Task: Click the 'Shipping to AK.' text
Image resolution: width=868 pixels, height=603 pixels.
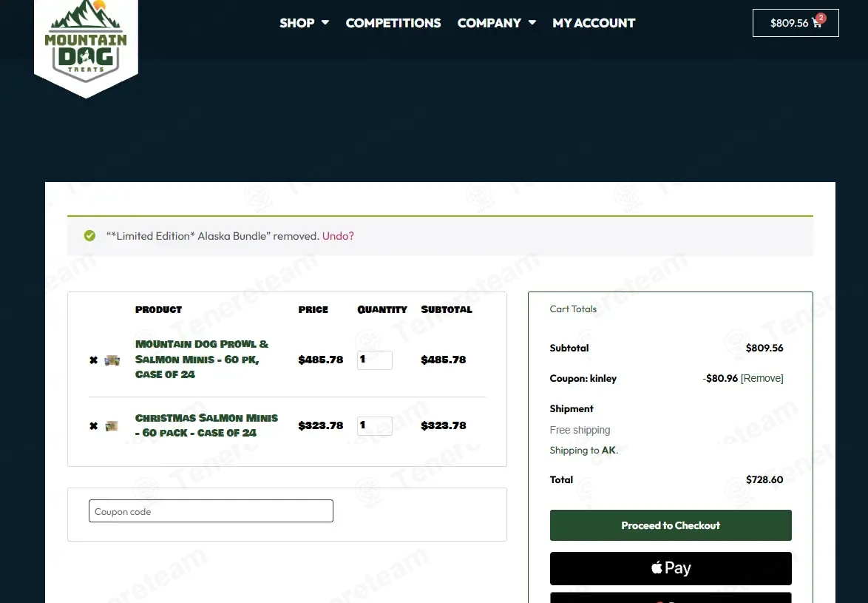Action: [x=584, y=450]
